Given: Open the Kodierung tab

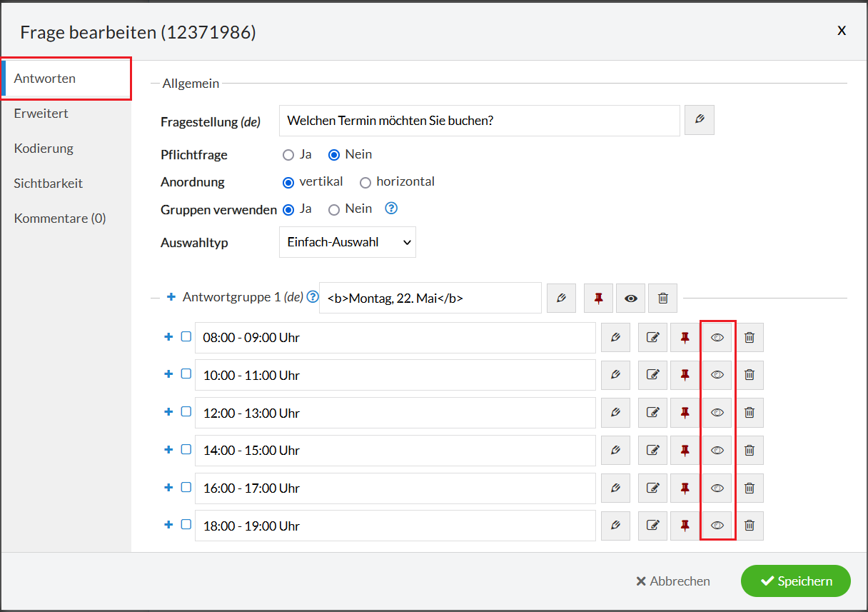Looking at the screenshot, I should [x=44, y=149].
